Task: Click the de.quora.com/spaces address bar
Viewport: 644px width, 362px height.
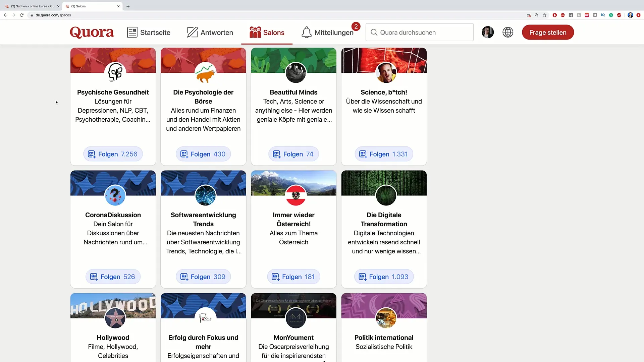Action: (53, 15)
